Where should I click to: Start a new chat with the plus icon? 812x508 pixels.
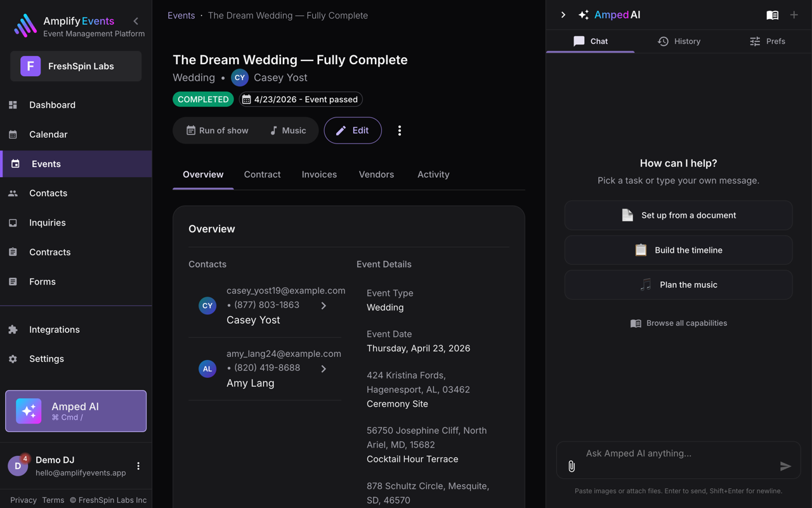click(794, 15)
